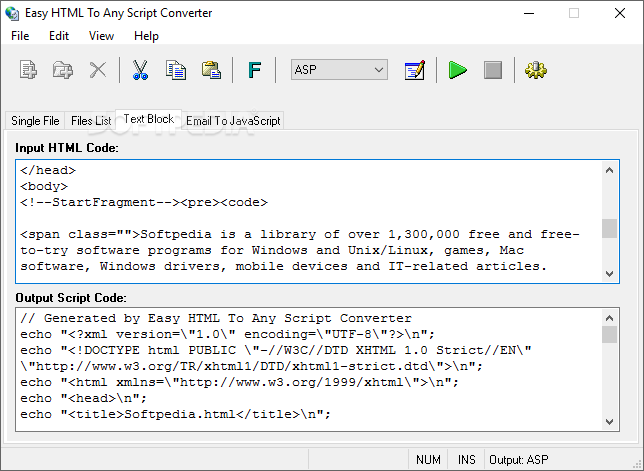The height and width of the screenshot is (471, 644).
Task: Click the New File toolbar icon
Action: click(28, 70)
